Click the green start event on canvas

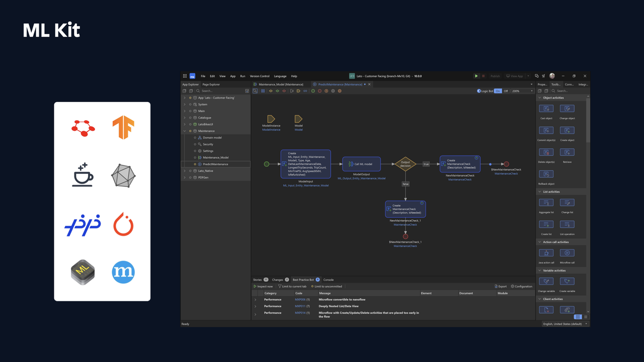(267, 164)
